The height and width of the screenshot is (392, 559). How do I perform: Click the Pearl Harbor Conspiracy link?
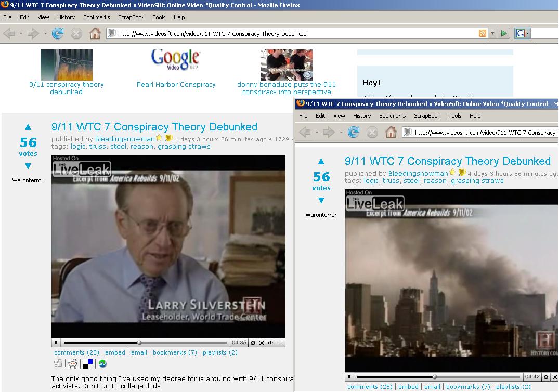(x=176, y=84)
